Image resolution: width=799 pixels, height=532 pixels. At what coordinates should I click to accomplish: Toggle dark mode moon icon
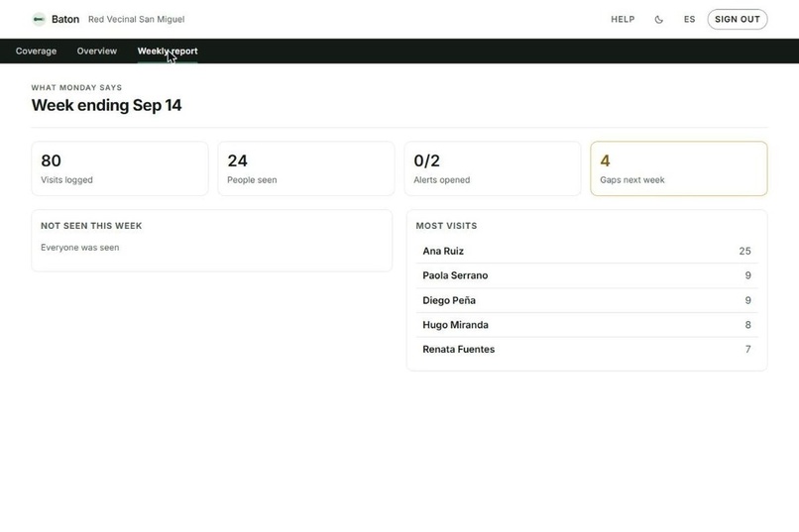[659, 20]
